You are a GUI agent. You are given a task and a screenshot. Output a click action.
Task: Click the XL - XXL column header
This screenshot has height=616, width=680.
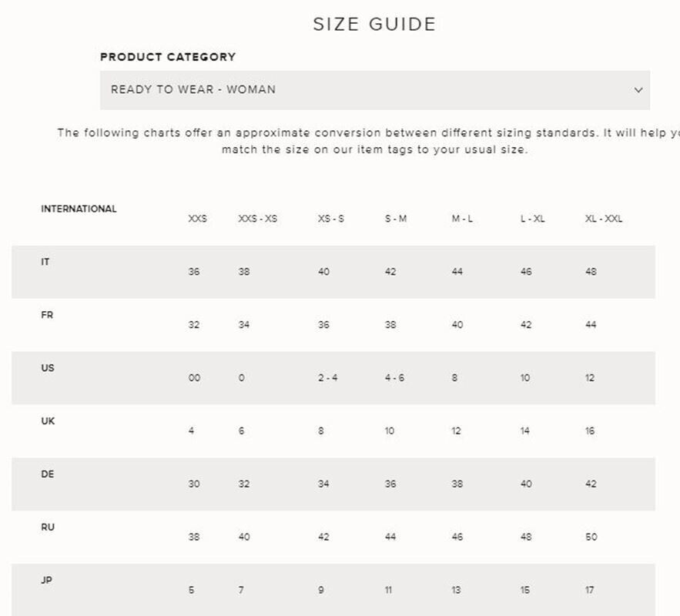[603, 219]
